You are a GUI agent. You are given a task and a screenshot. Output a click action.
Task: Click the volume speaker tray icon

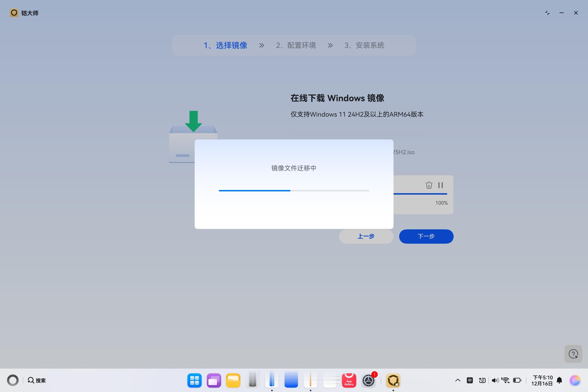(x=495, y=381)
